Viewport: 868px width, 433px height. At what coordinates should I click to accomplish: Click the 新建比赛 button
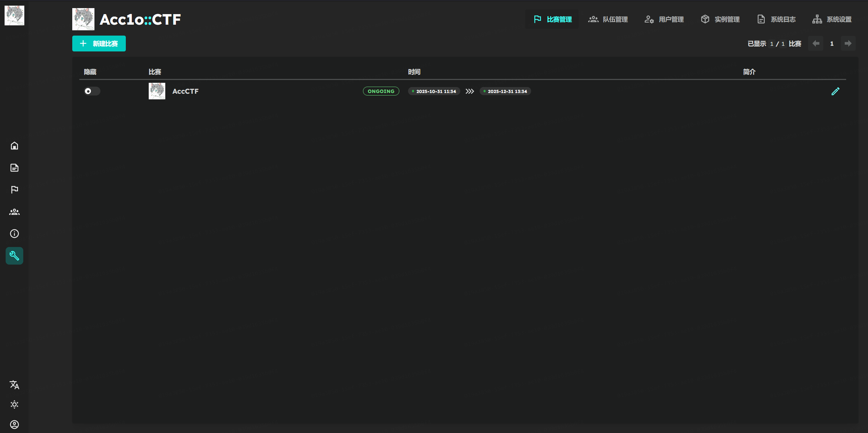point(99,44)
